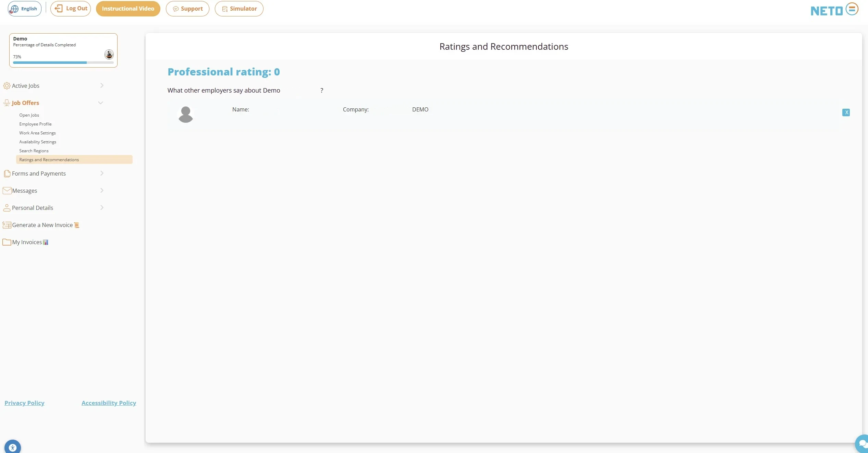Select Ratings and Recommendations in sidebar

74,159
